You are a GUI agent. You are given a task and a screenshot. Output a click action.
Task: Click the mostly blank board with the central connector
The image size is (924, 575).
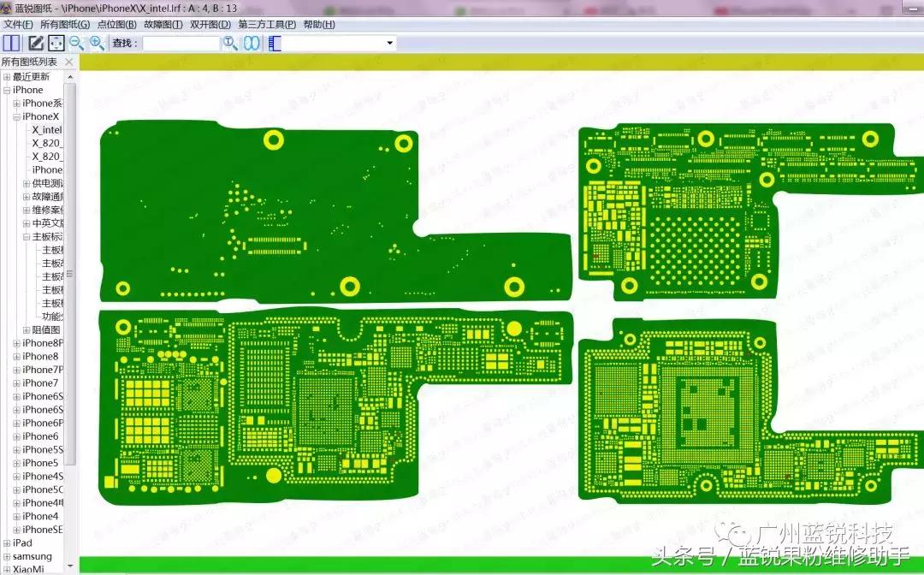[x=335, y=212]
